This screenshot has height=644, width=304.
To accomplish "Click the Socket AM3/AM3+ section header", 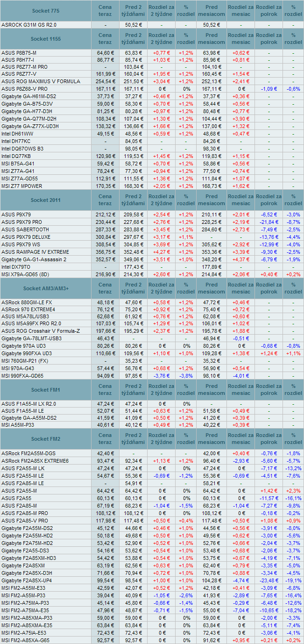I will (46, 288).
